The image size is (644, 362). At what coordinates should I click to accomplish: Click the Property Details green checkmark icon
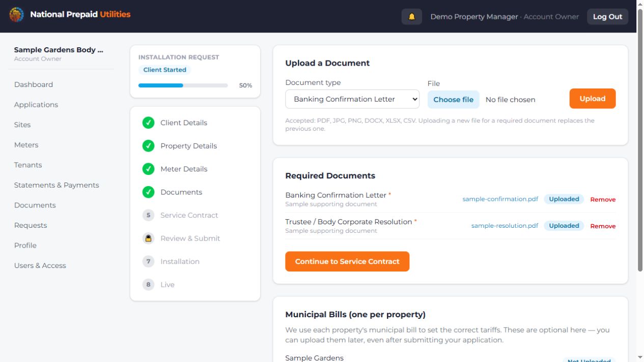point(148,146)
